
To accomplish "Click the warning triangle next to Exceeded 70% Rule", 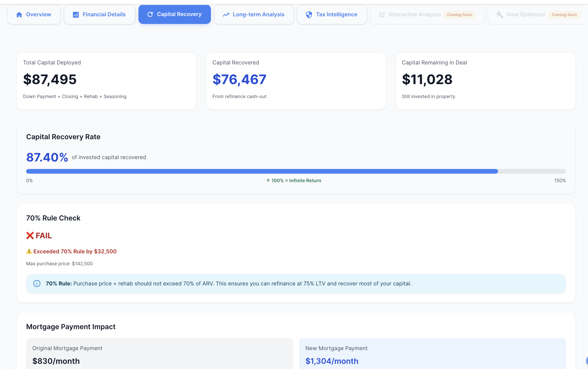I will click(29, 251).
